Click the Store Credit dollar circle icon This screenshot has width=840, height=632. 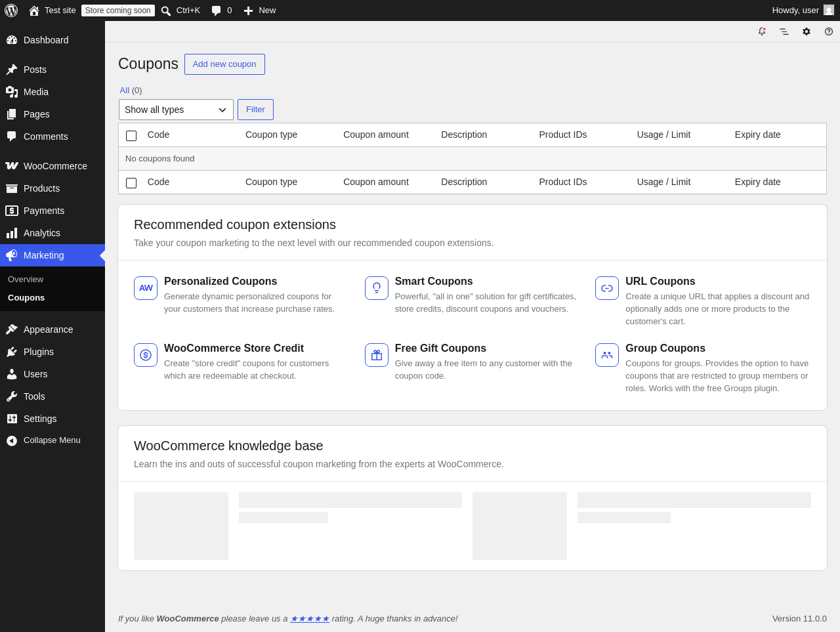pyautogui.click(x=146, y=355)
